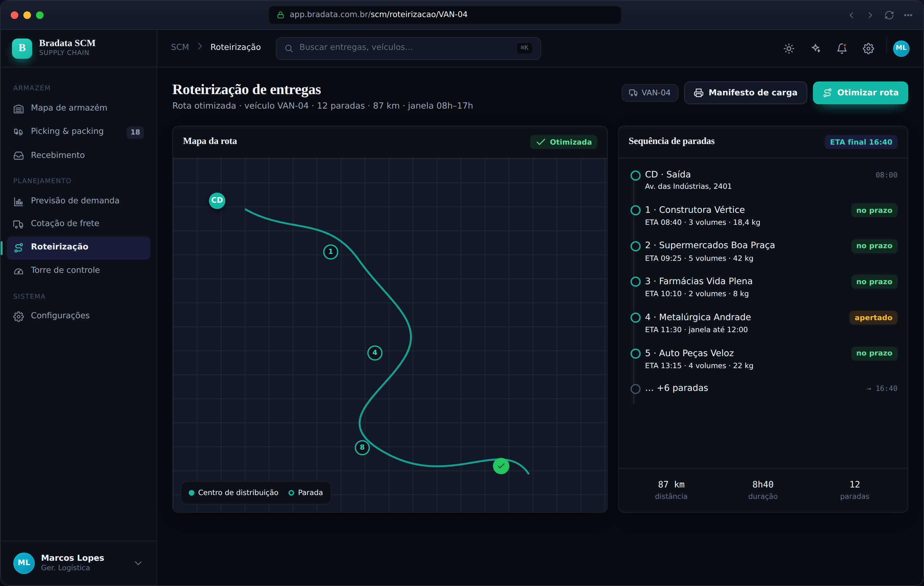
Task: Click the Otimizada status badge
Action: pyautogui.click(x=563, y=142)
